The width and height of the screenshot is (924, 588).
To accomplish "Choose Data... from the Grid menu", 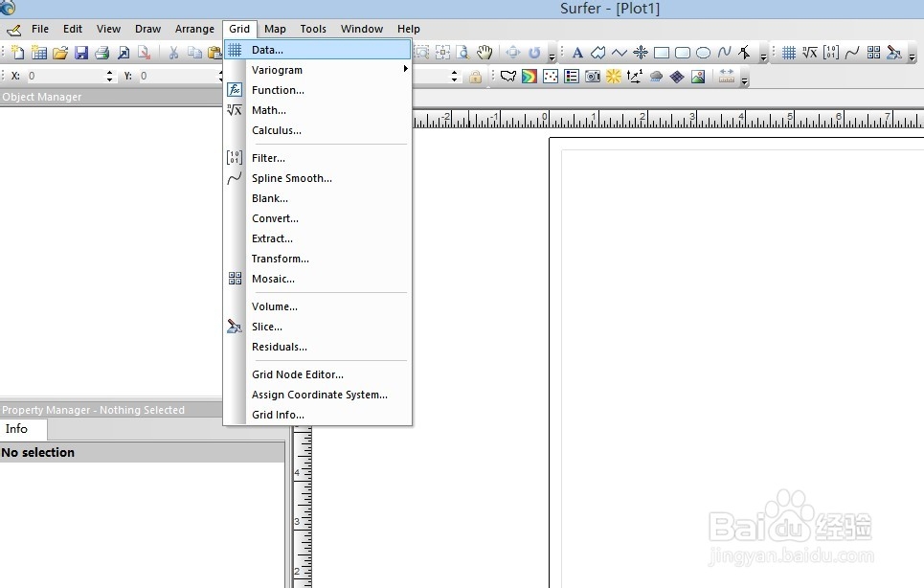I will pyautogui.click(x=317, y=50).
